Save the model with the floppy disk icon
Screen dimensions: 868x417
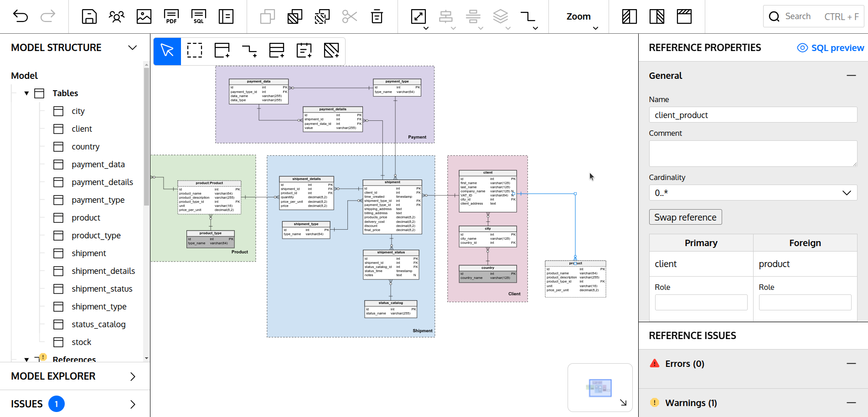coord(89,16)
